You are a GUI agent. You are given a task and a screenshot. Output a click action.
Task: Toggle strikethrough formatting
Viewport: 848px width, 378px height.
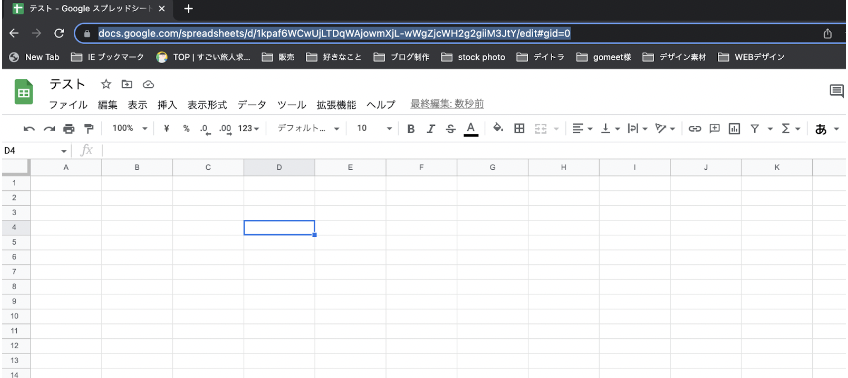[x=450, y=129]
